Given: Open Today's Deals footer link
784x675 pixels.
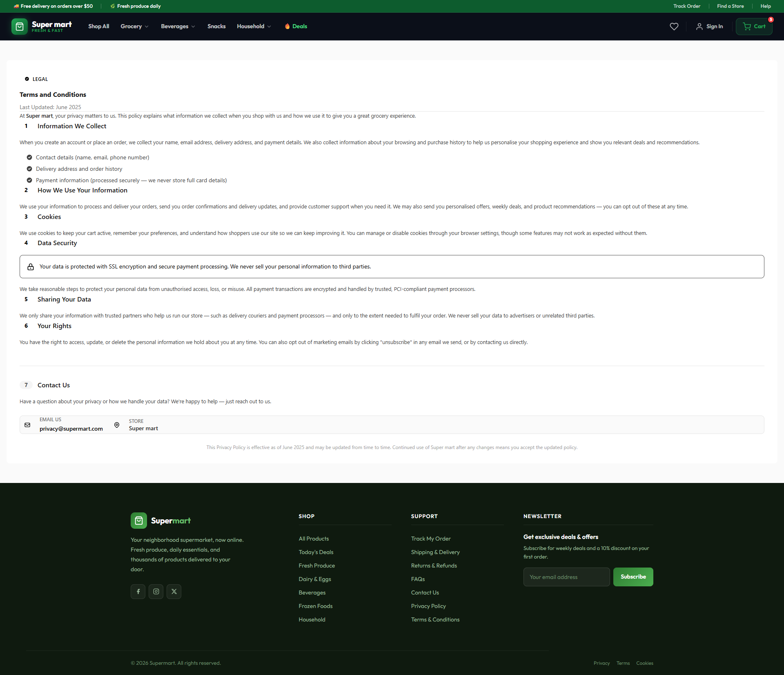Looking at the screenshot, I should click(x=316, y=552).
